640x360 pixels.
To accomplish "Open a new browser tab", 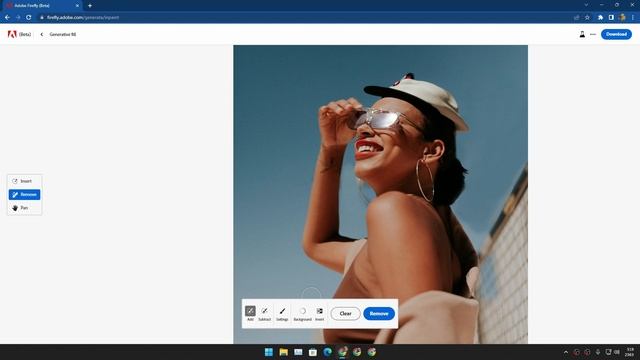I will pos(90,6).
